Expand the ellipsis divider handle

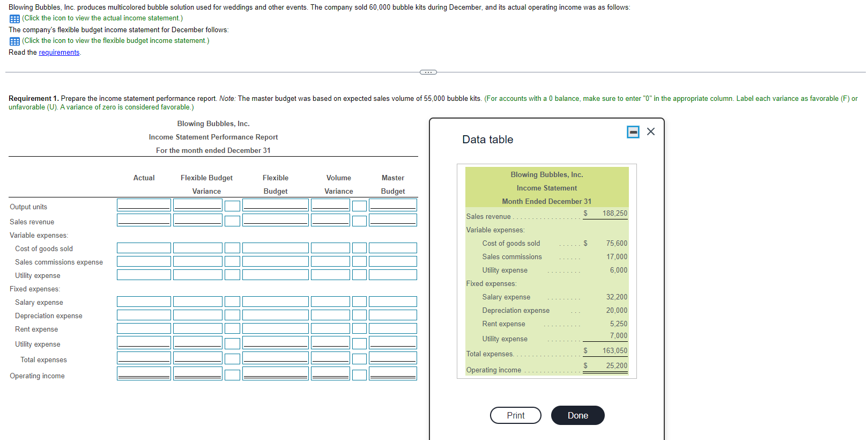coord(428,72)
